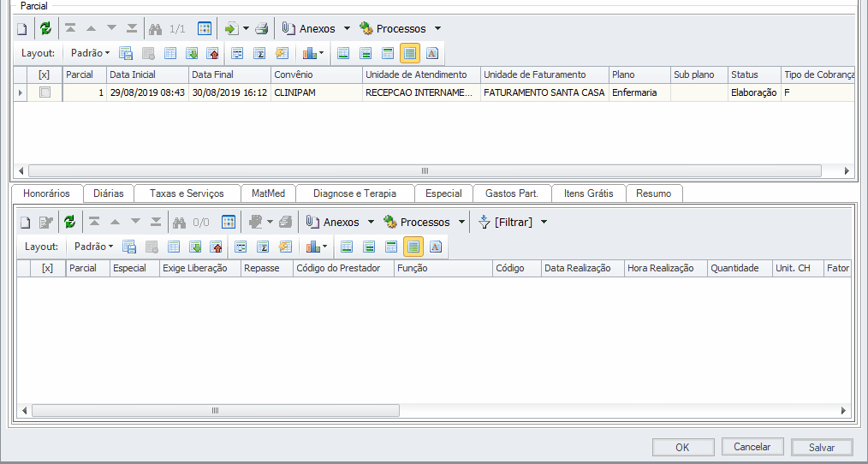Switch to the Diárias tab
Viewport: 868px width, 464px height.
(x=109, y=193)
